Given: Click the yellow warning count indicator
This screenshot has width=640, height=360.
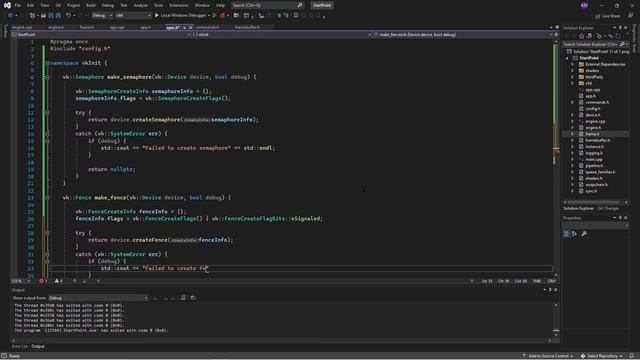Looking at the screenshot, I should (x=59, y=281).
